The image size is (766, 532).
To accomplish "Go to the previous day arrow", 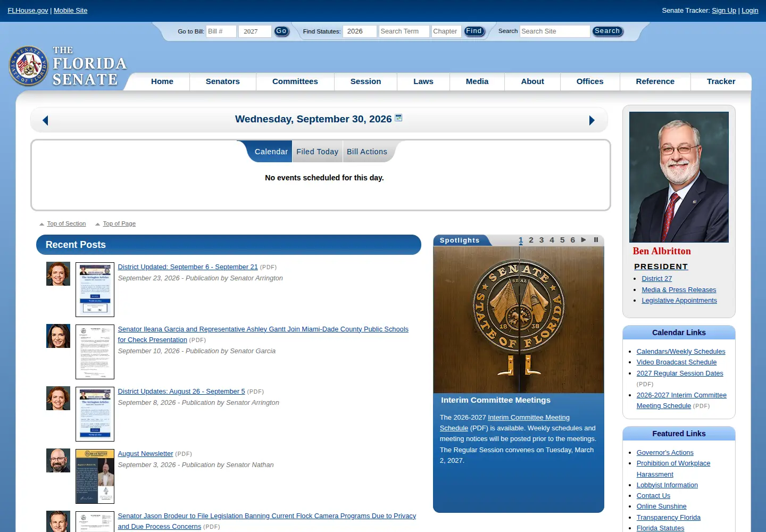I will point(45,120).
